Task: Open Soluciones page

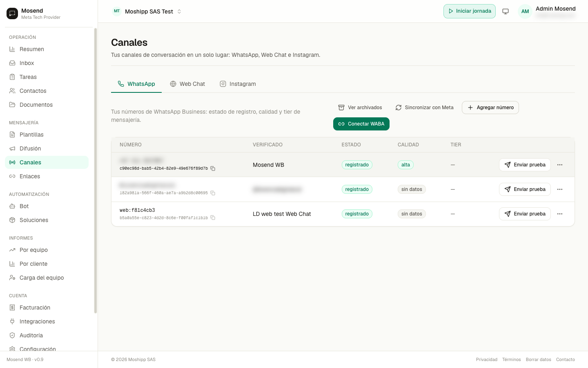Action: tap(47, 220)
